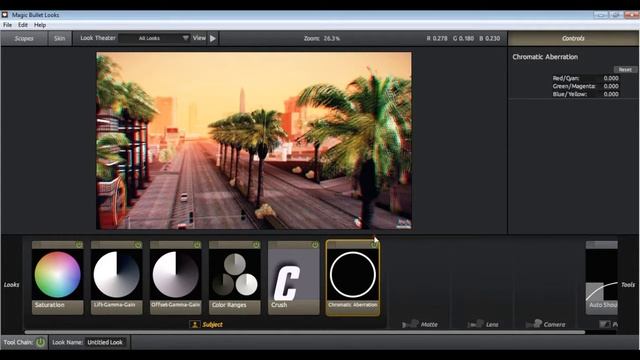Disable the Lift-Gamma-Gain power button
640x360 pixels.
[138, 244]
